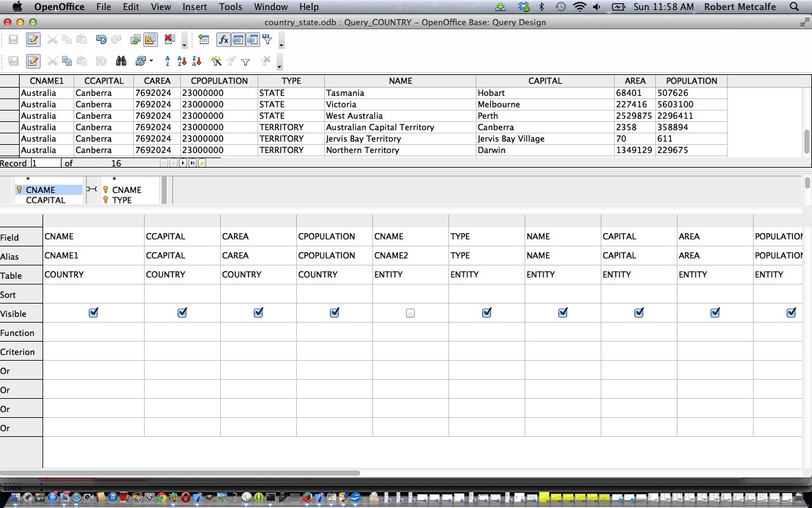Toggle Edit mode icon in top toolbar
Image resolution: width=812 pixels, height=508 pixels.
[33, 39]
